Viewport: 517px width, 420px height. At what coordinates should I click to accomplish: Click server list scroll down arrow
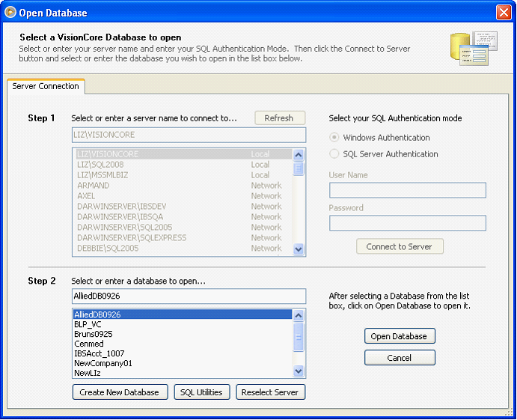click(x=299, y=249)
